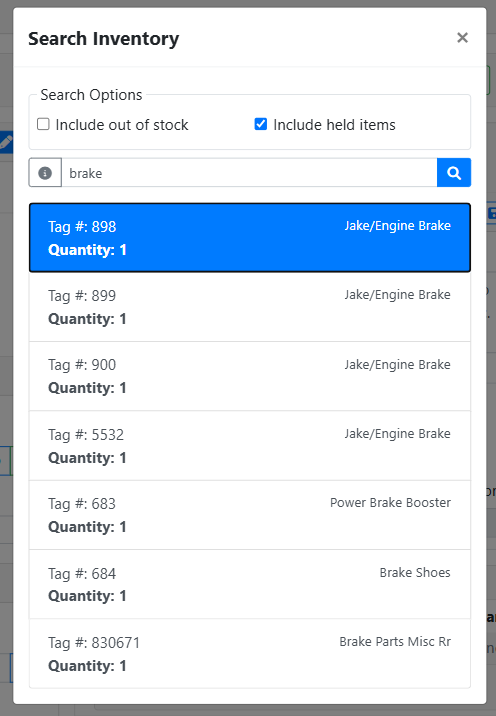This screenshot has height=716, width=496.
Task: Click the pencil edit icon behind dialog
Action: [x=5, y=142]
